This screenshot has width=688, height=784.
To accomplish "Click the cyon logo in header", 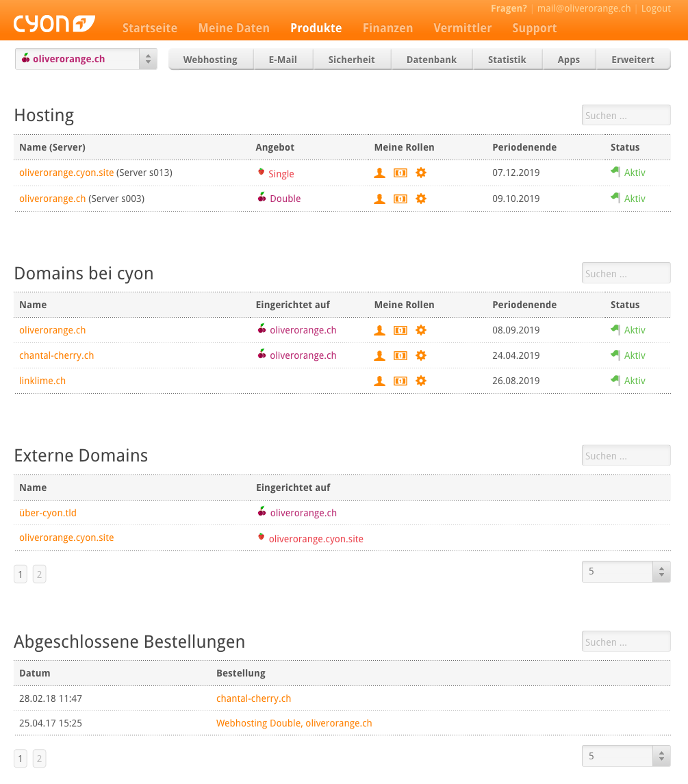I will 54,24.
